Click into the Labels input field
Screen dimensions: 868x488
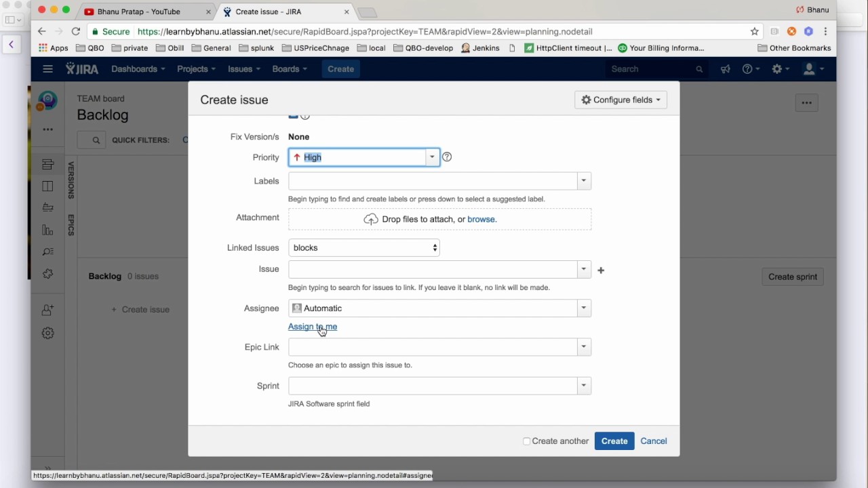[433, 181]
